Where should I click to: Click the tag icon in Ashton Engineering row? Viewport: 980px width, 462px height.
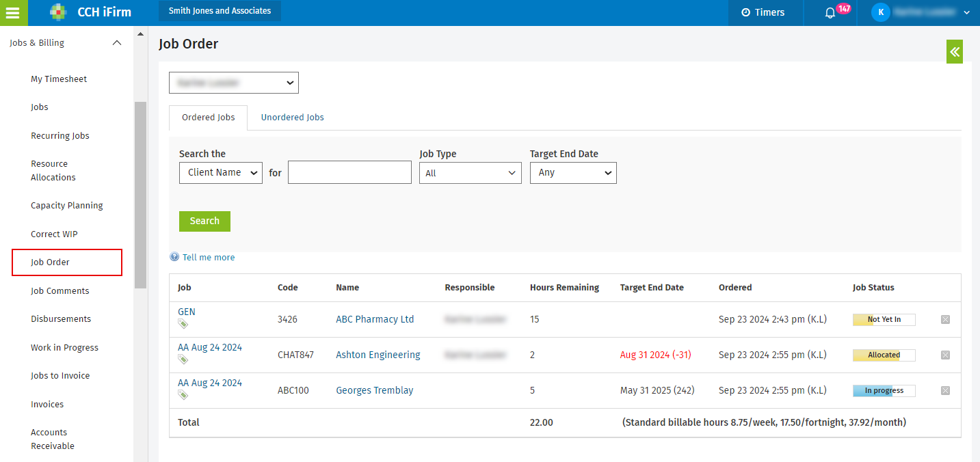point(183,359)
